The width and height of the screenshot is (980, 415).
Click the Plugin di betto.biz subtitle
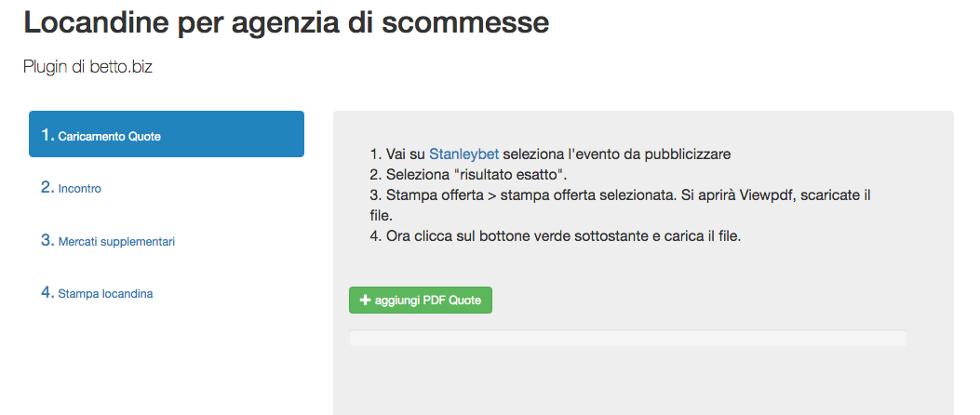[x=88, y=67]
